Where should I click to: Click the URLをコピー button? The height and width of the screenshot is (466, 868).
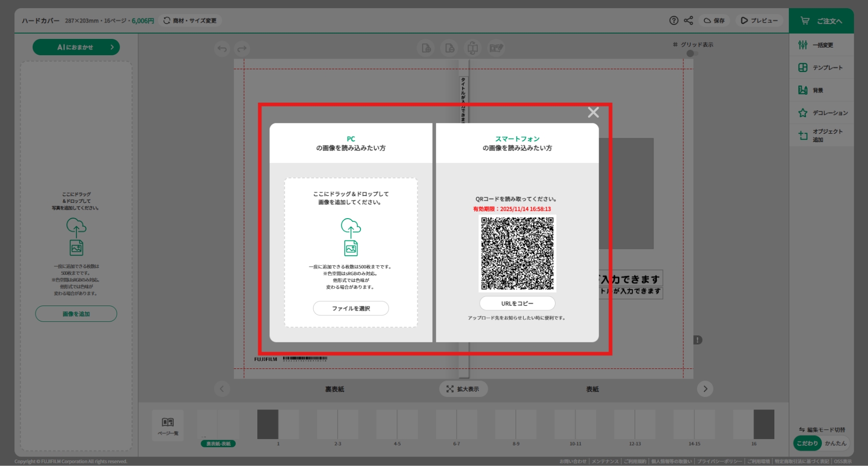click(x=517, y=304)
